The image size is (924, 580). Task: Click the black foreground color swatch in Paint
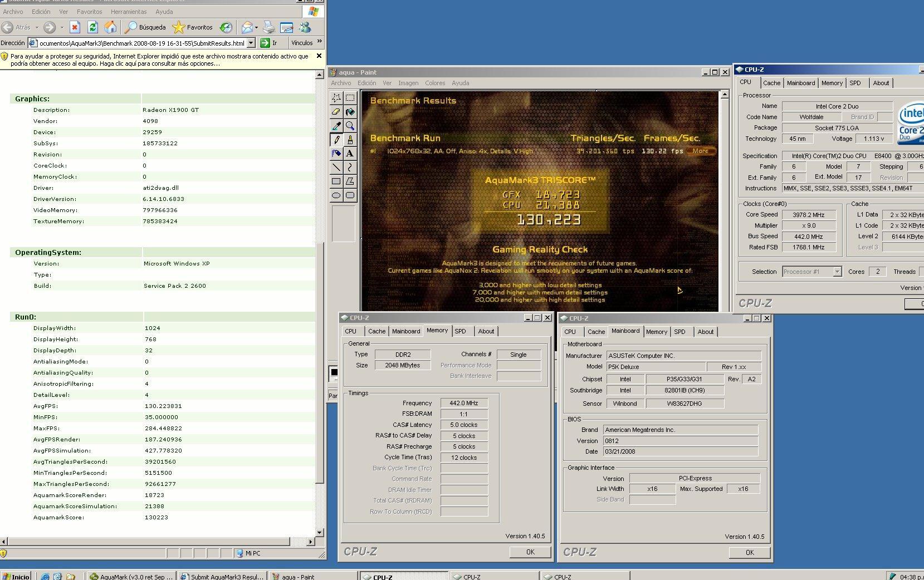(x=334, y=372)
